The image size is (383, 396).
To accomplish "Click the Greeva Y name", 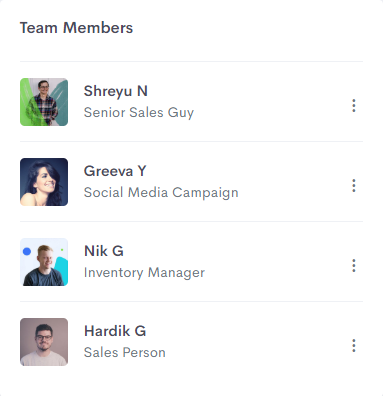I will (x=115, y=171).
